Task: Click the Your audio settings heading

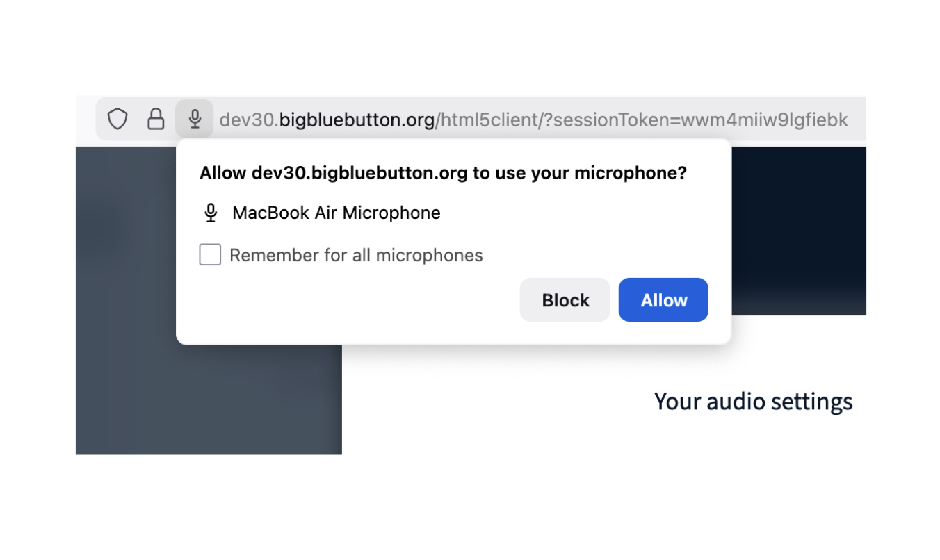Action: pos(753,401)
